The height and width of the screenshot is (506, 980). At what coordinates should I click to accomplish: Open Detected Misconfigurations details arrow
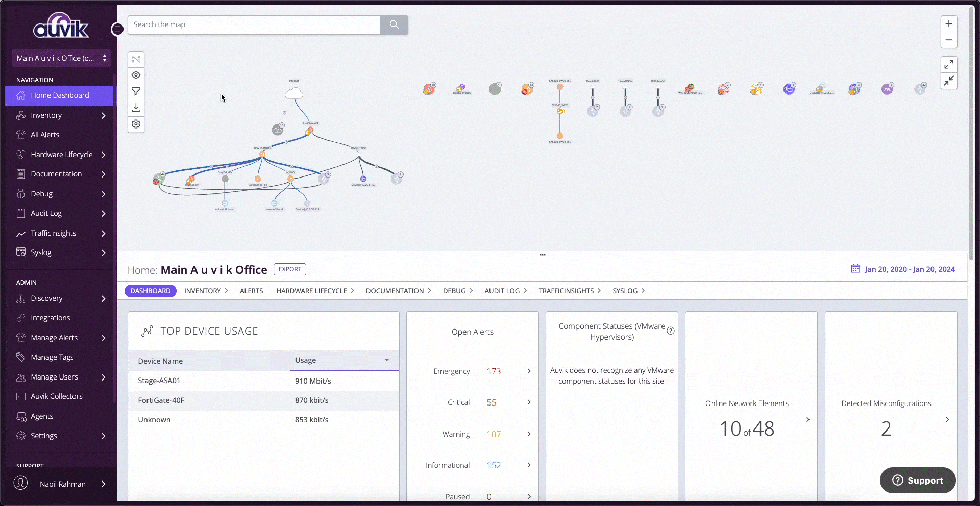tap(947, 419)
